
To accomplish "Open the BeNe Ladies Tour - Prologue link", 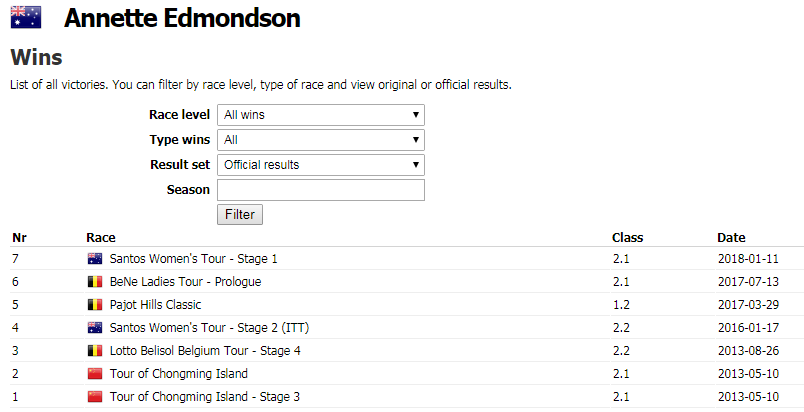I will click(185, 282).
